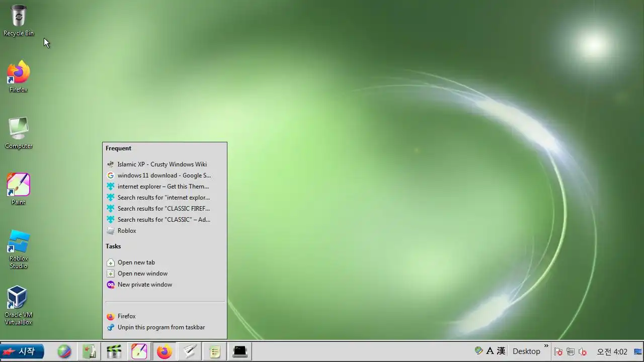Select the Computer desktop icon
The width and height of the screenshot is (644, 362).
(19, 133)
